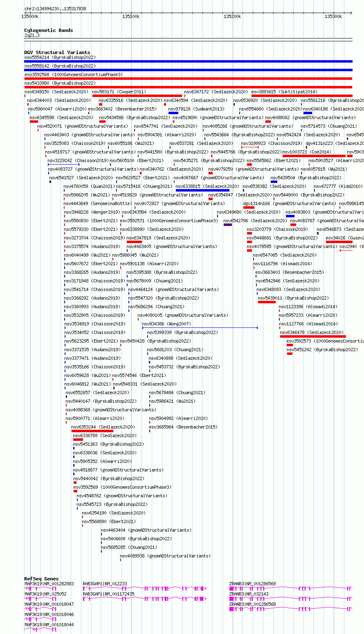Click the nsv6346478 (Sedlazeck2020) label
The image size is (364, 634).
(x=312, y=333)
